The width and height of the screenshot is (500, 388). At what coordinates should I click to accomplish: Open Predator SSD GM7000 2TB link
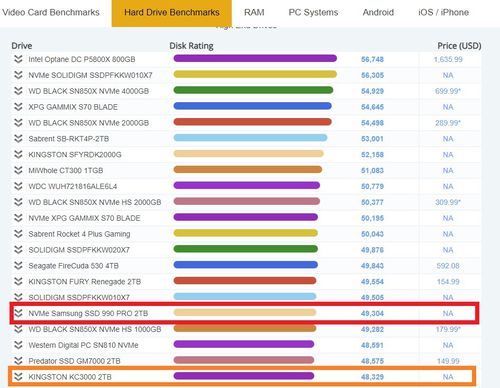(x=74, y=361)
